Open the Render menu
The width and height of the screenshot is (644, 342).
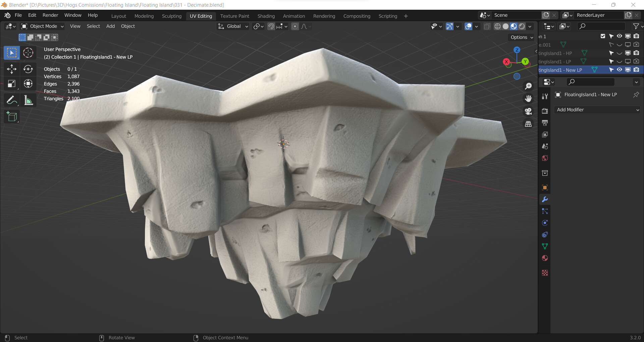click(50, 15)
